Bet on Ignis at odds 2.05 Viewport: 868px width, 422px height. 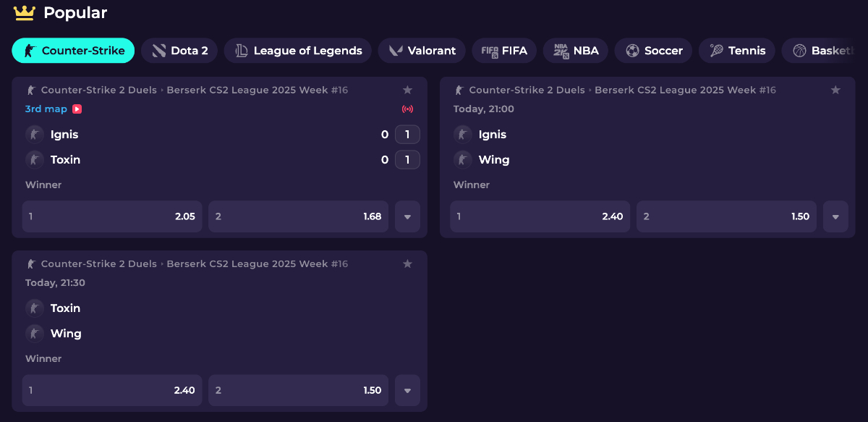tap(112, 216)
